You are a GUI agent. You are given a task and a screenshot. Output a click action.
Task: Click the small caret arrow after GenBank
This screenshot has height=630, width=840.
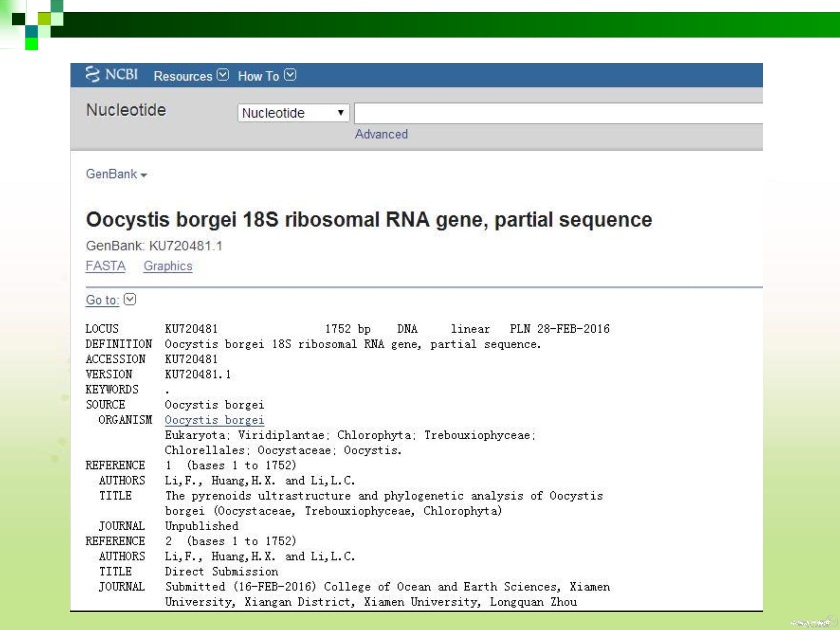[144, 175]
